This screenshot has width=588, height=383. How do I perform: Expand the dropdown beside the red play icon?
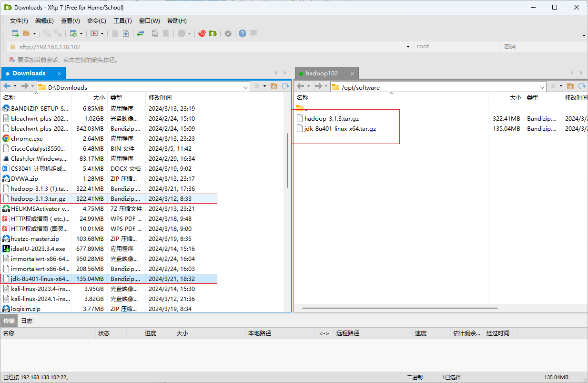coord(102,34)
